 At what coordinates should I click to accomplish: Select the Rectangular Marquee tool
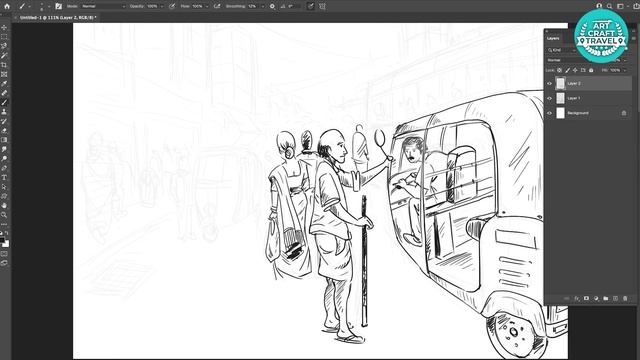[4, 37]
